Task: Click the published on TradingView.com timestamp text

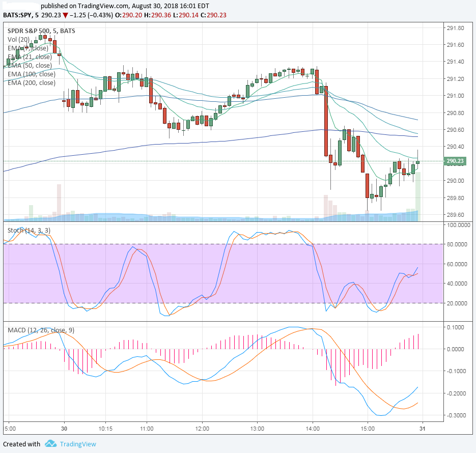Action: click(x=125, y=6)
